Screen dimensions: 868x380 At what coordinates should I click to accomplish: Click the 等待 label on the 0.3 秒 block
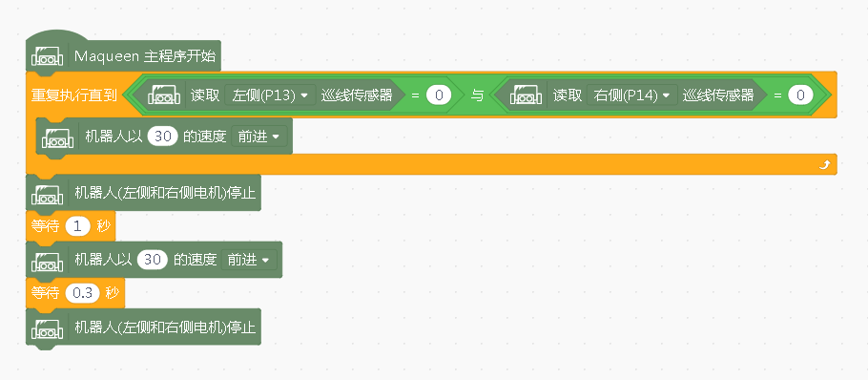[x=46, y=293]
